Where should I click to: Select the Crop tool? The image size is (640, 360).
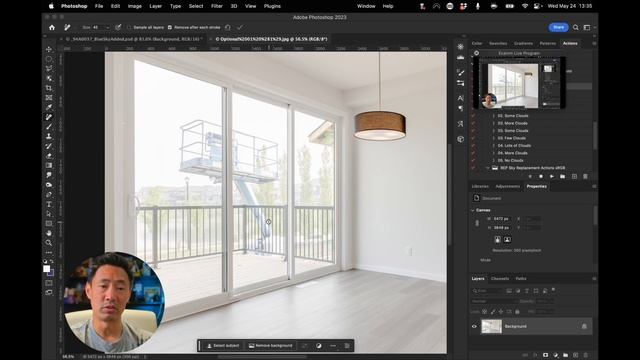click(49, 88)
